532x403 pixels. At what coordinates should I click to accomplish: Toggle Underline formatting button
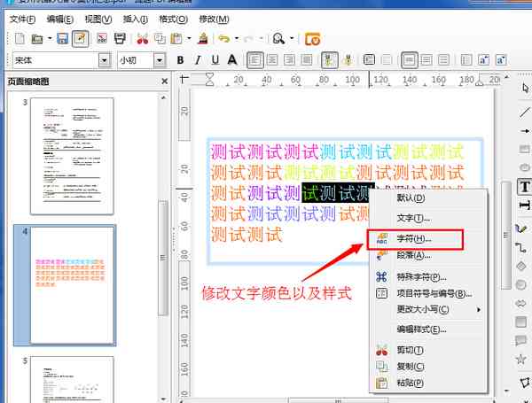(215, 60)
